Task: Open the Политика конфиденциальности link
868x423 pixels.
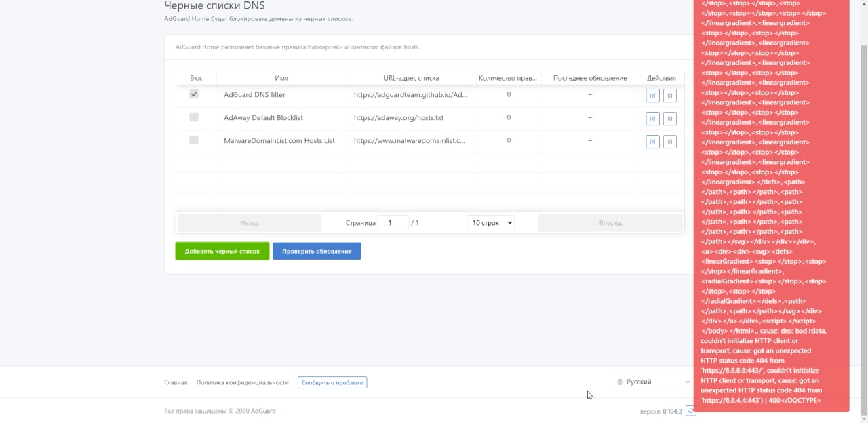Action: click(x=243, y=382)
